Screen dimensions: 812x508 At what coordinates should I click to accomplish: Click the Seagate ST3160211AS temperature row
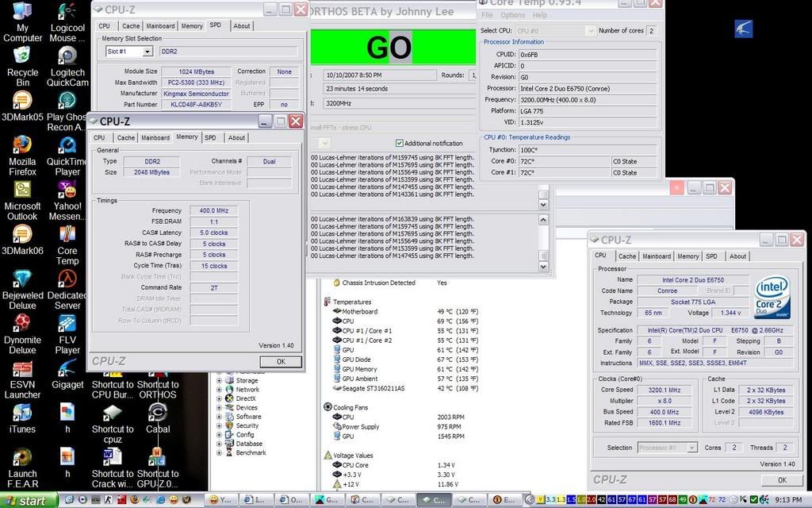point(407,388)
